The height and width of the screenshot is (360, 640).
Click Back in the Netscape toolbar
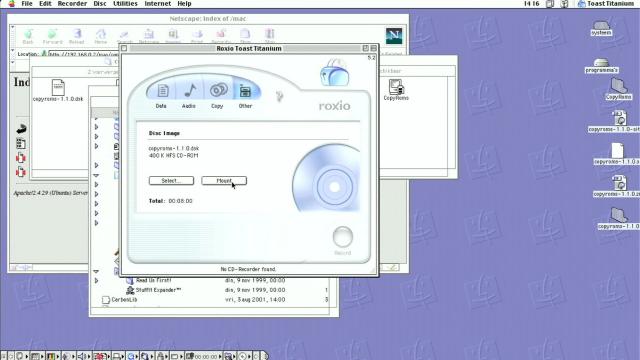coord(28,36)
